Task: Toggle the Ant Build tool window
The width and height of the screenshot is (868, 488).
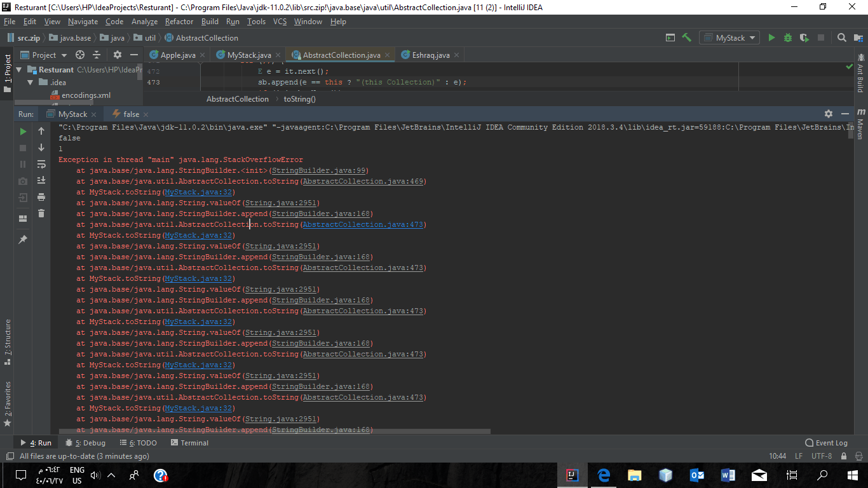Action: (860, 74)
